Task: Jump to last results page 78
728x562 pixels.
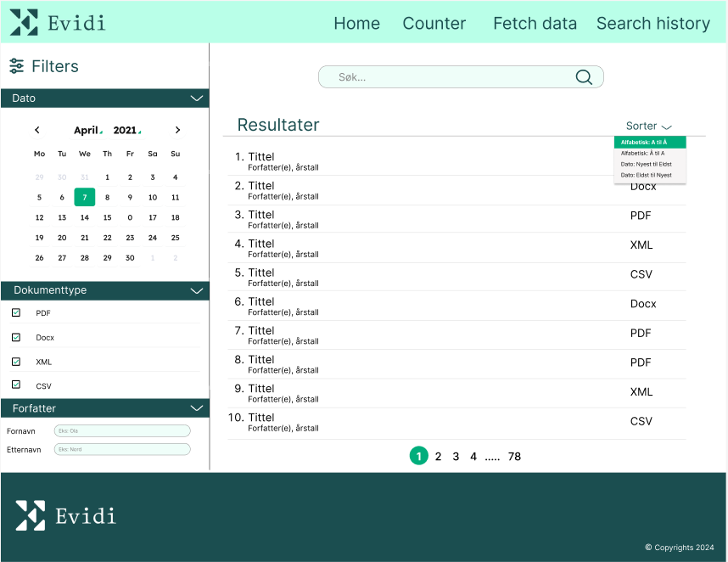Action: point(514,457)
